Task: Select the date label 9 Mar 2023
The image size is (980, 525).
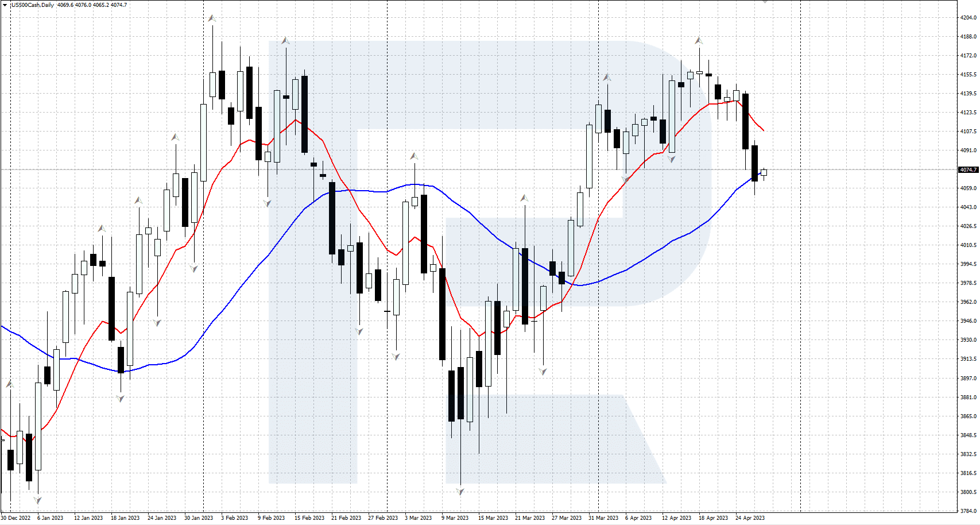Action: (455, 518)
